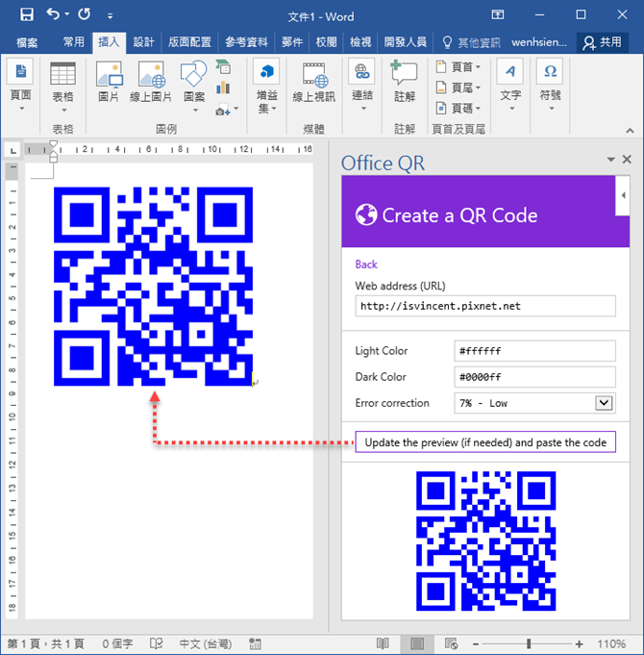This screenshot has width=644, height=655.
Task: Switch to the 檢視 tab
Action: coord(360,42)
